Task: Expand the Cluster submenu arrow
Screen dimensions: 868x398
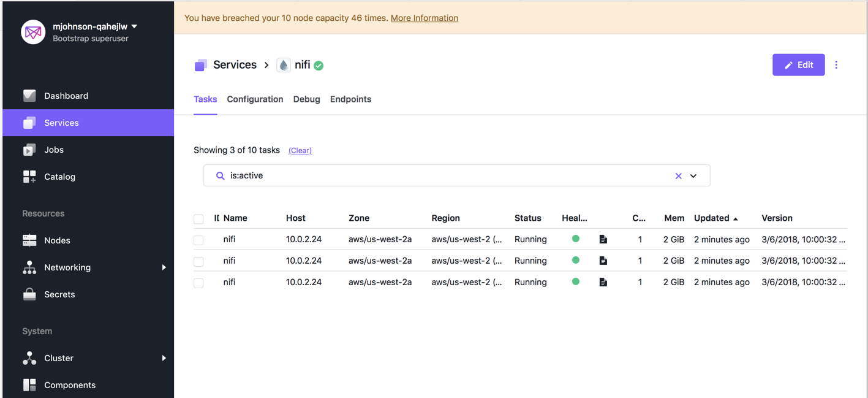Action: (x=164, y=358)
